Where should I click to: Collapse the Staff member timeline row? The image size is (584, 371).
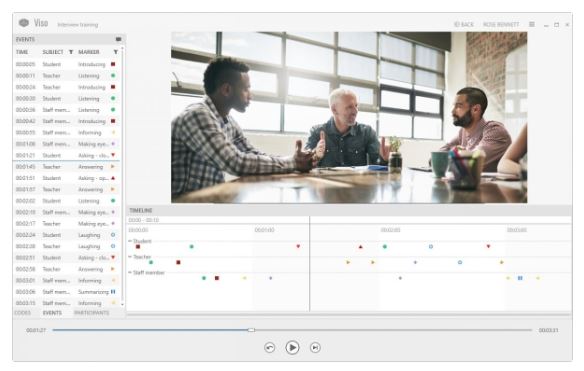click(x=130, y=272)
